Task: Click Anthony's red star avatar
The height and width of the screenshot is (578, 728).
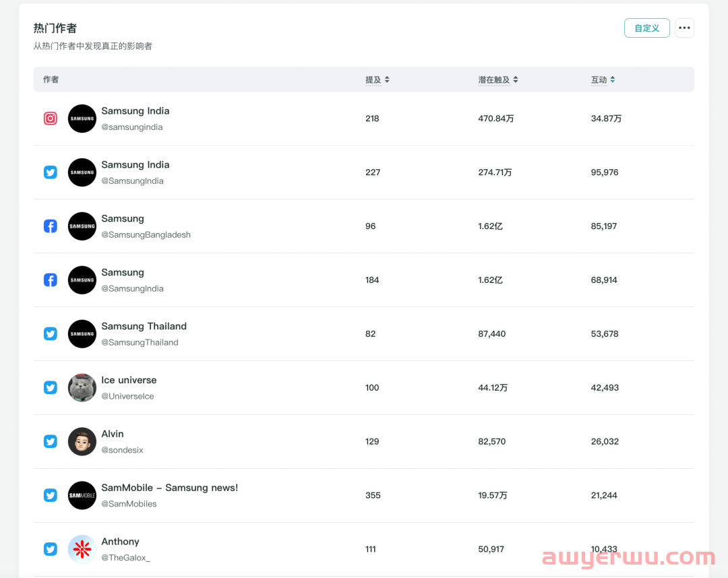Action: (x=82, y=549)
